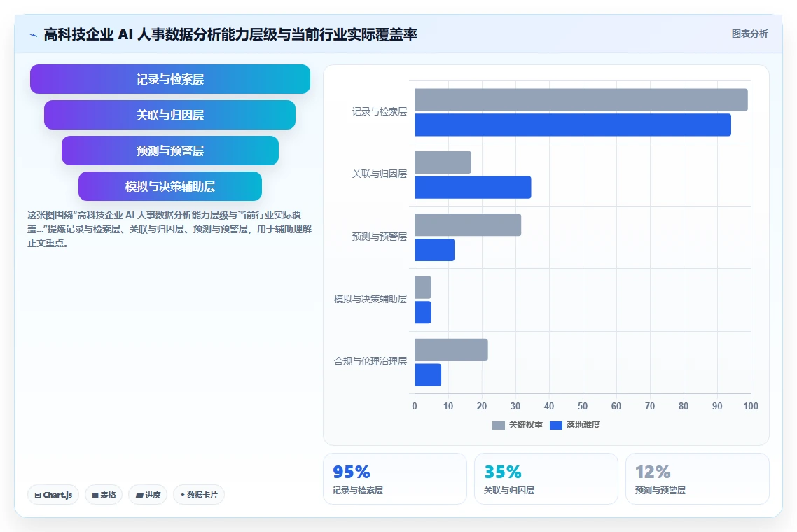Image resolution: width=797 pixels, height=532 pixels.
Task: Click the 95% 记录与检索层 data card
Action: coord(395,479)
